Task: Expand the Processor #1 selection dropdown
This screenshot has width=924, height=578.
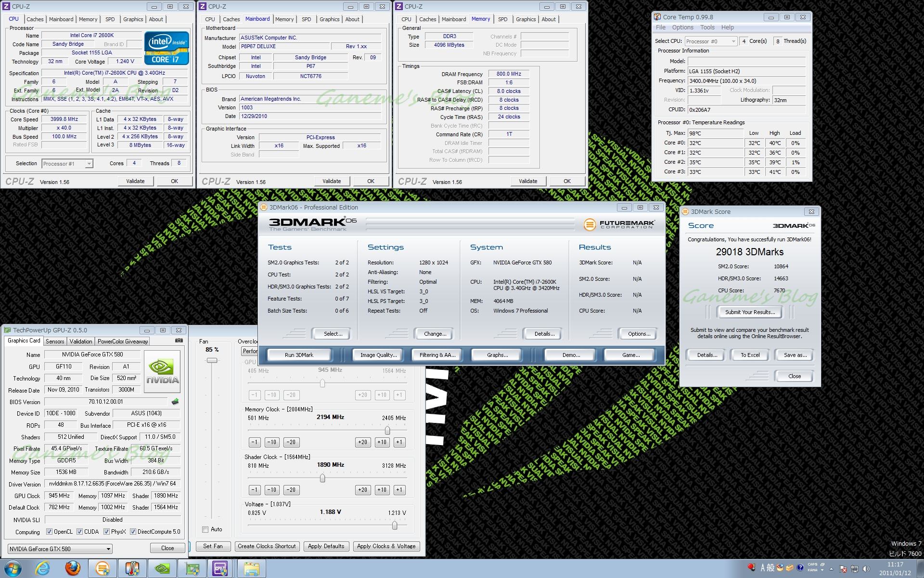Action: (89, 164)
